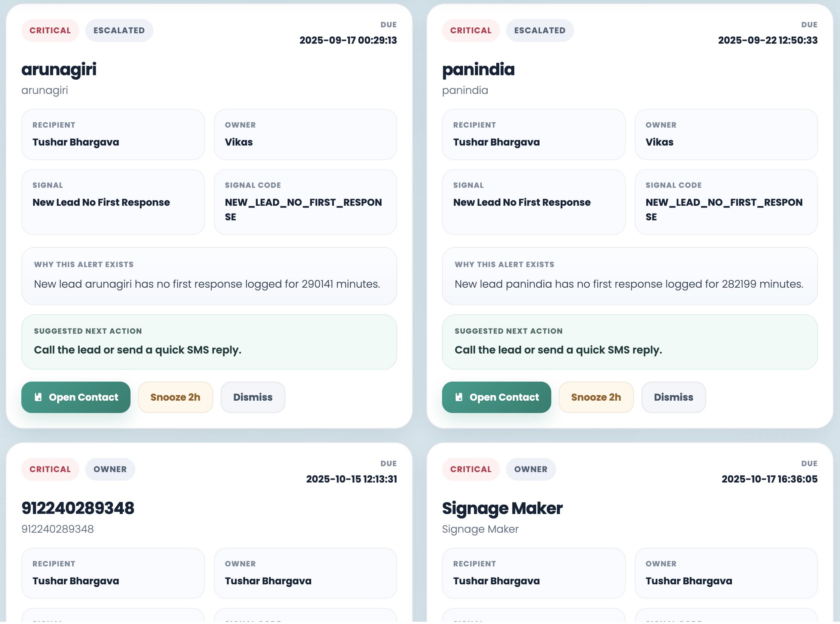Click CRITICAL badge on arunagiri card

50,31
